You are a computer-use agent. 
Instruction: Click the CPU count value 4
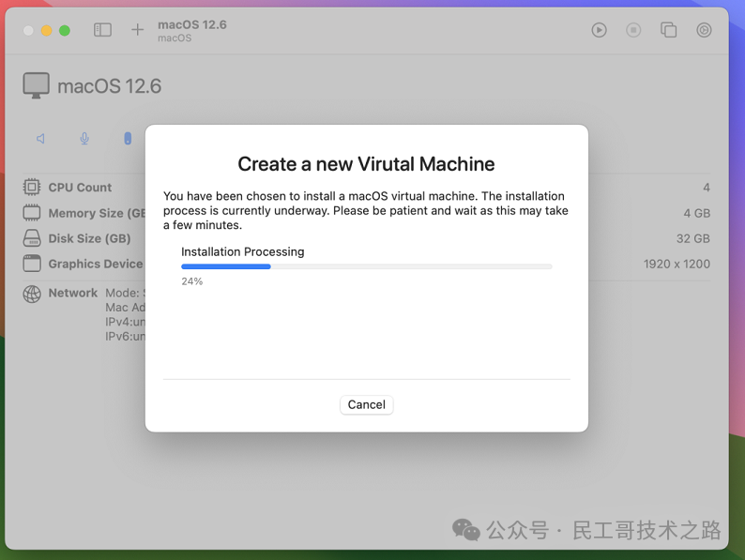tap(707, 188)
